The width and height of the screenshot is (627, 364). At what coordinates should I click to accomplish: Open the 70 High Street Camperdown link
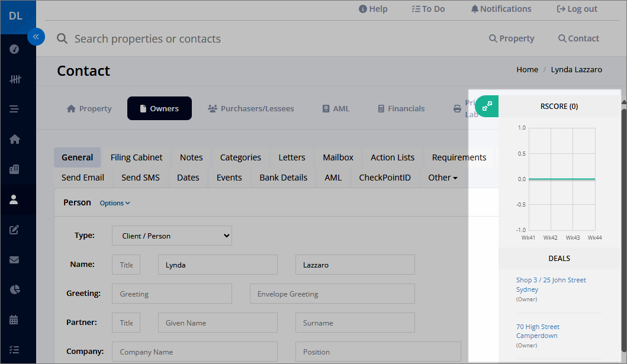tap(538, 331)
